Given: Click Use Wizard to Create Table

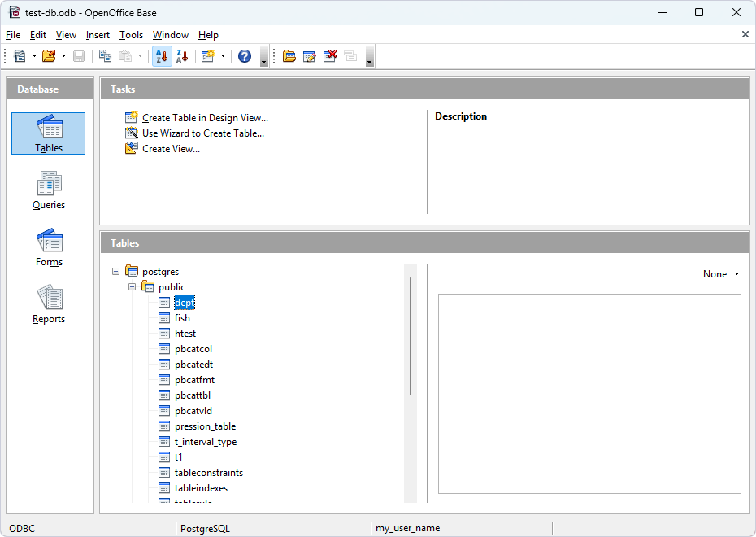Looking at the screenshot, I should pyautogui.click(x=202, y=133).
